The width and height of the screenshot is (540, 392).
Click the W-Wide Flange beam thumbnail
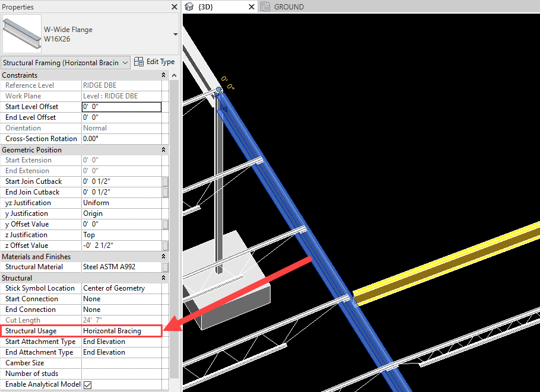pyautogui.click(x=21, y=34)
